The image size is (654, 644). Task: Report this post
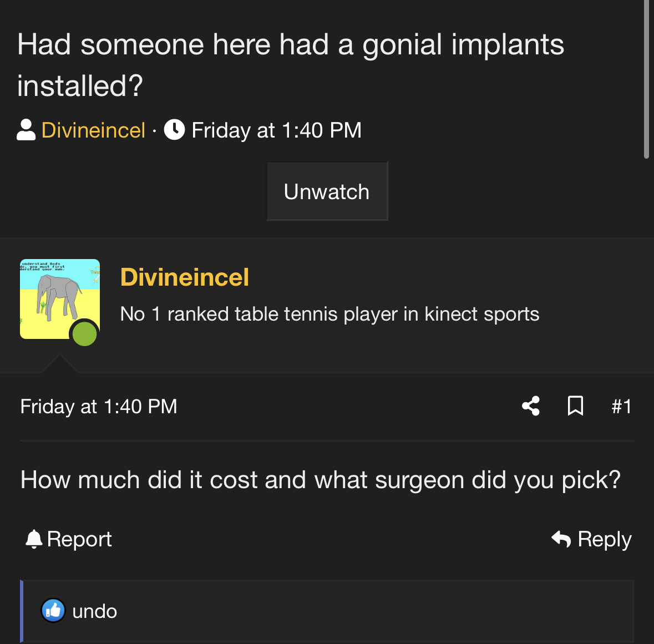pos(68,539)
